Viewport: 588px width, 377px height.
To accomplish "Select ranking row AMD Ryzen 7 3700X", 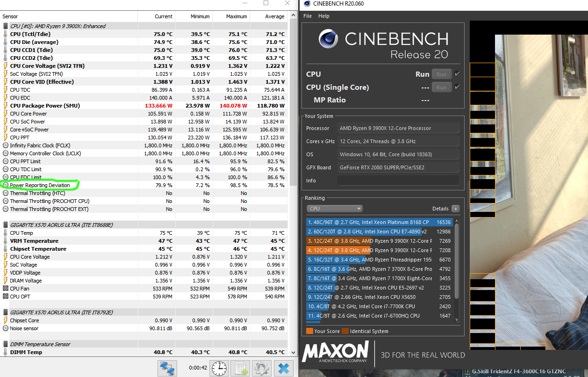I will point(379,269).
